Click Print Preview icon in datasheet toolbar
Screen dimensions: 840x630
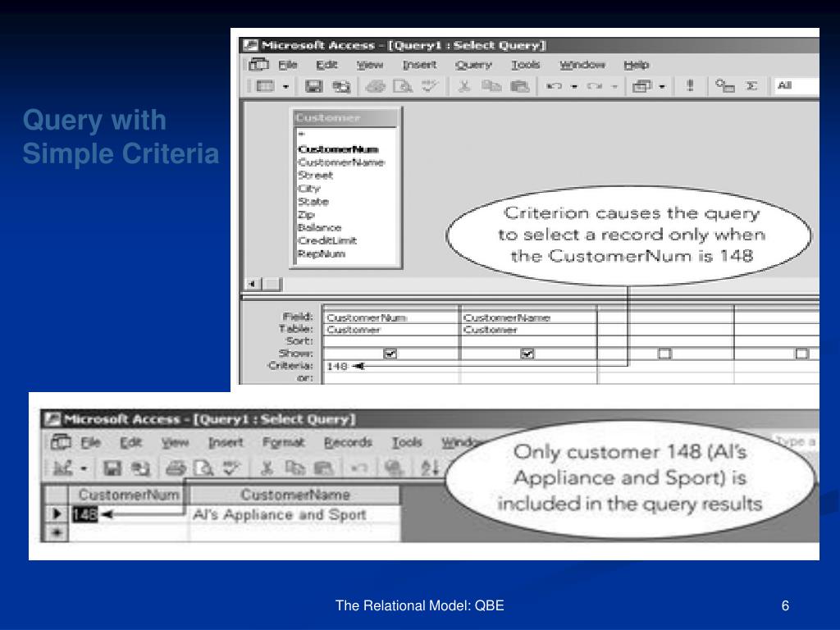coord(203,468)
